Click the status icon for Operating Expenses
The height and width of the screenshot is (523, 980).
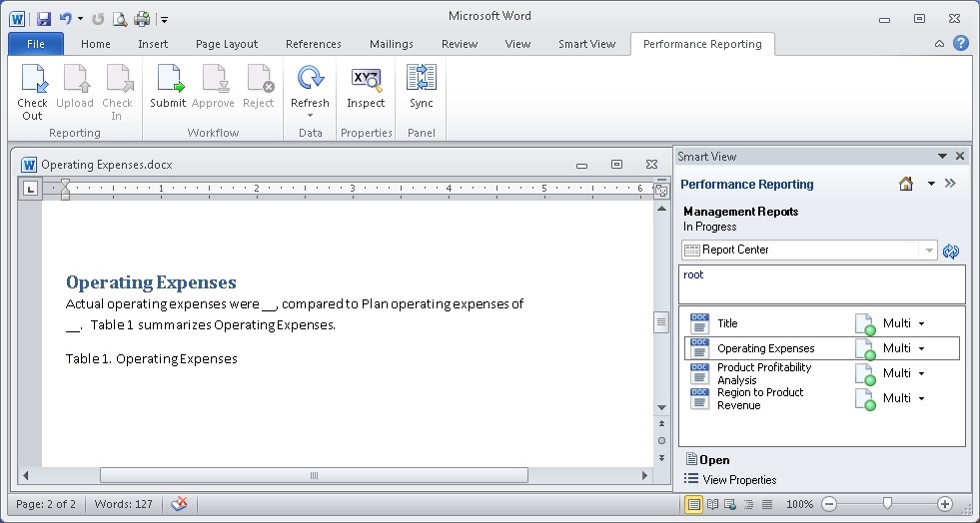(865, 349)
